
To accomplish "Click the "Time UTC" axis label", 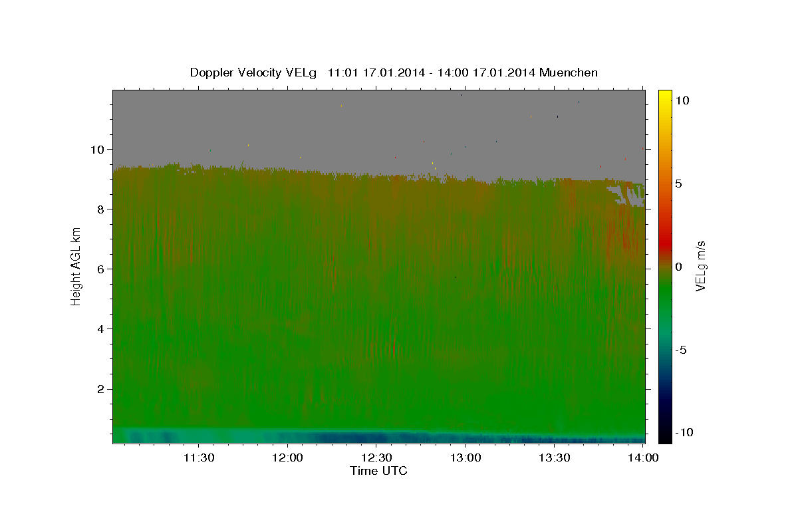I will point(378,471).
